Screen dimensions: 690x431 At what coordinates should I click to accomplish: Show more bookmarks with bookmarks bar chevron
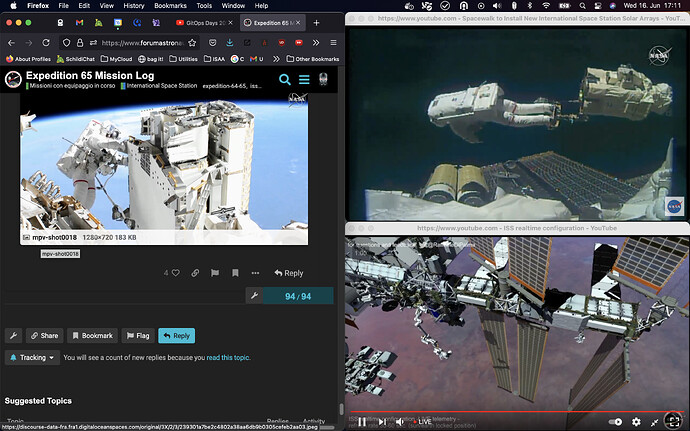[x=276, y=59]
